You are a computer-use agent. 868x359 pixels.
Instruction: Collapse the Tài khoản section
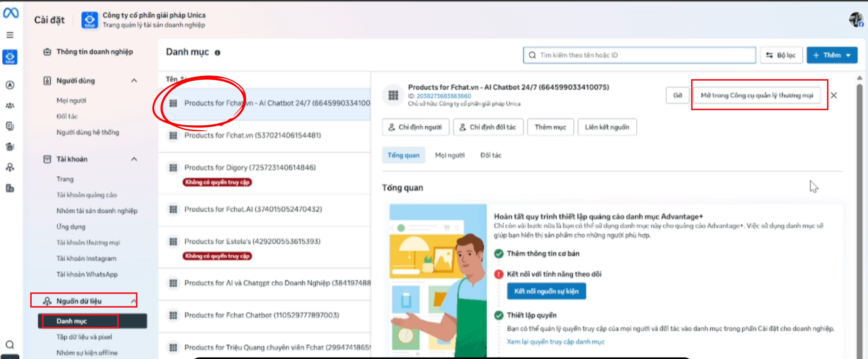click(134, 159)
